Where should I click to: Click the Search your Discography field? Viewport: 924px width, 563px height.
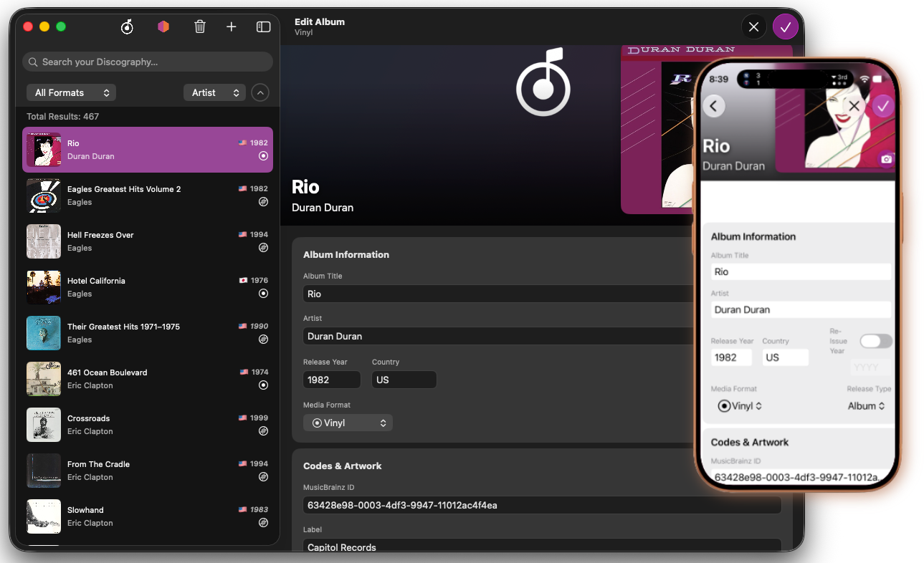(x=148, y=62)
